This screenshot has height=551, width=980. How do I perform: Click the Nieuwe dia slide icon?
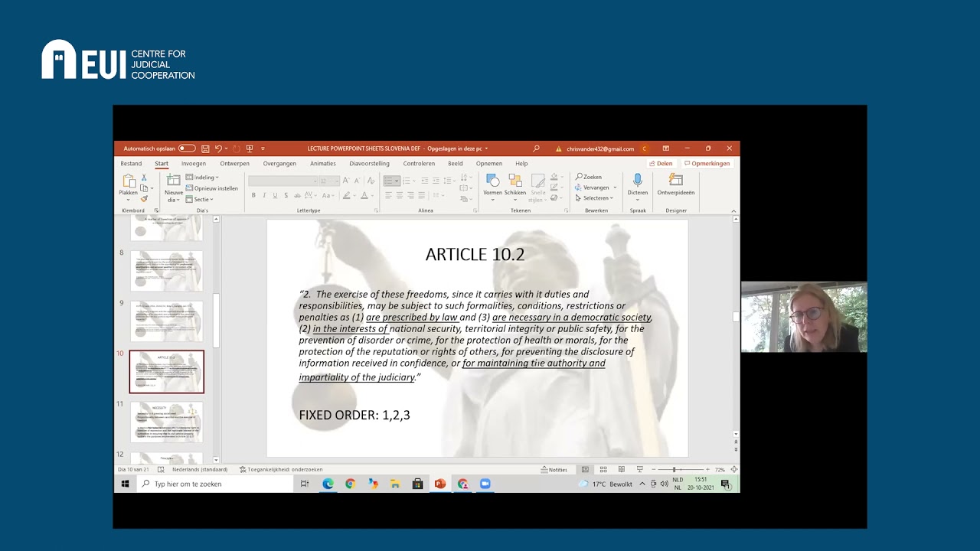(174, 181)
